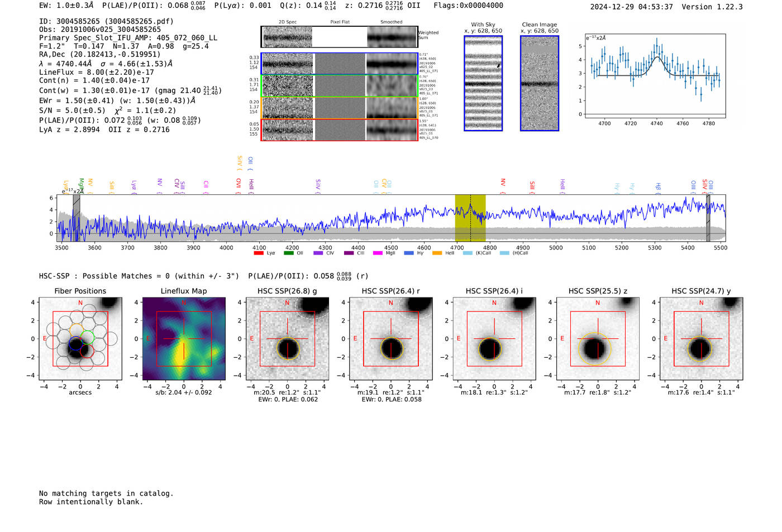Viewport: 782px width, 532px height.
Task: Pick the blue Hγ legend swatch
Action: click(x=409, y=253)
